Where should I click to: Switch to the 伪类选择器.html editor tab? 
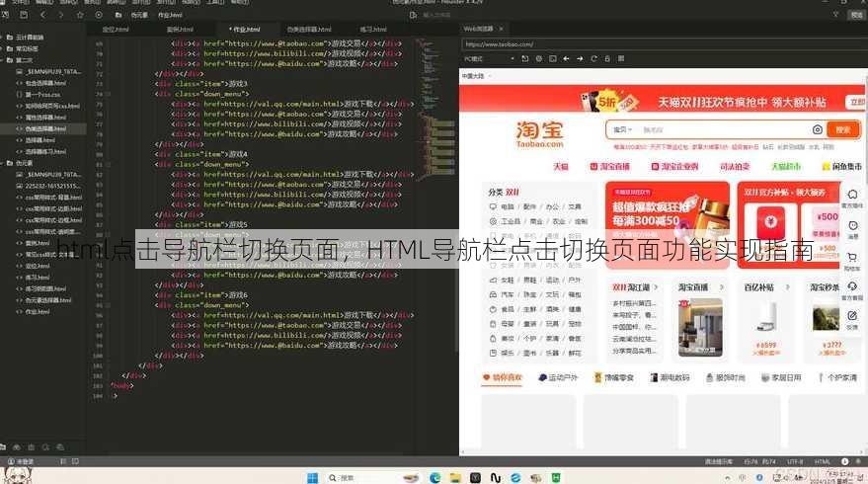[309, 30]
